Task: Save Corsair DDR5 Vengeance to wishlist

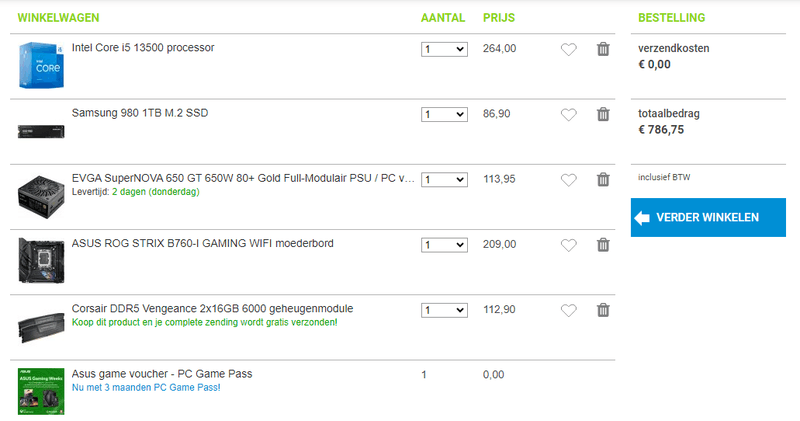Action: point(569,310)
